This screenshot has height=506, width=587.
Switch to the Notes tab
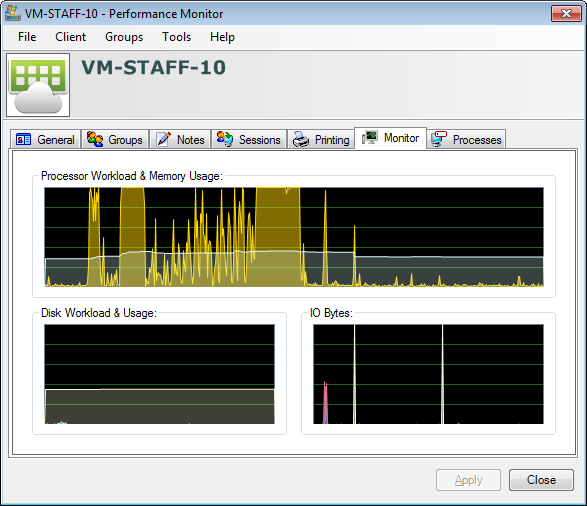click(180, 140)
